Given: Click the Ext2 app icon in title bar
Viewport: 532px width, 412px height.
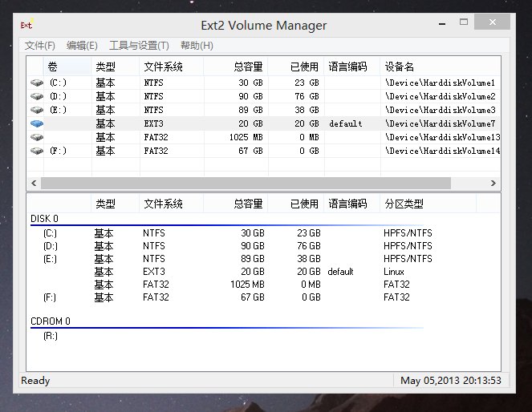Looking at the screenshot, I should pyautogui.click(x=26, y=24).
